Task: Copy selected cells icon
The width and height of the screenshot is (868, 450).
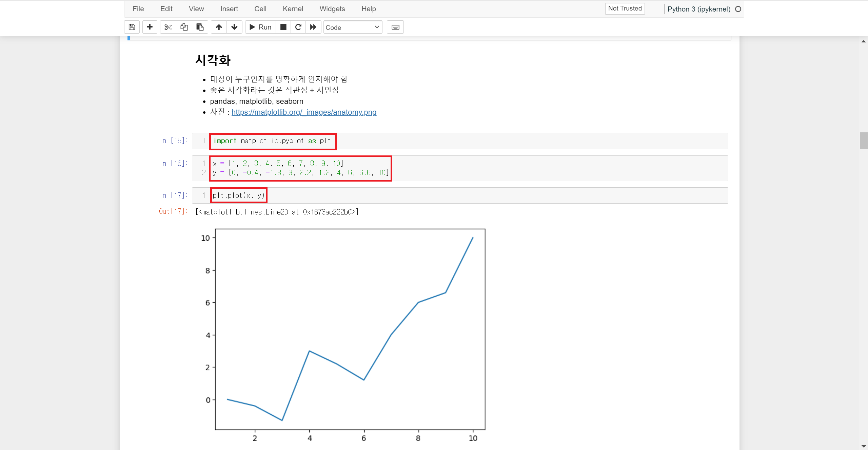Action: tap(184, 27)
